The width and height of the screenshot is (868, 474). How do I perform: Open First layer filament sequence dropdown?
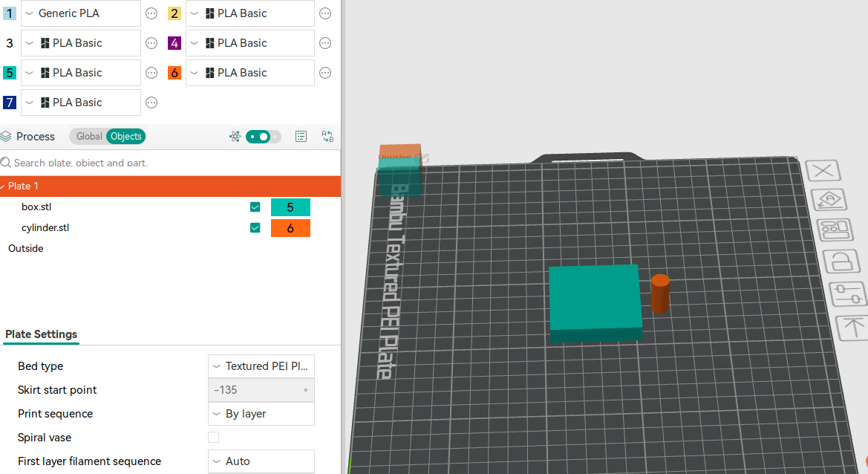point(261,461)
